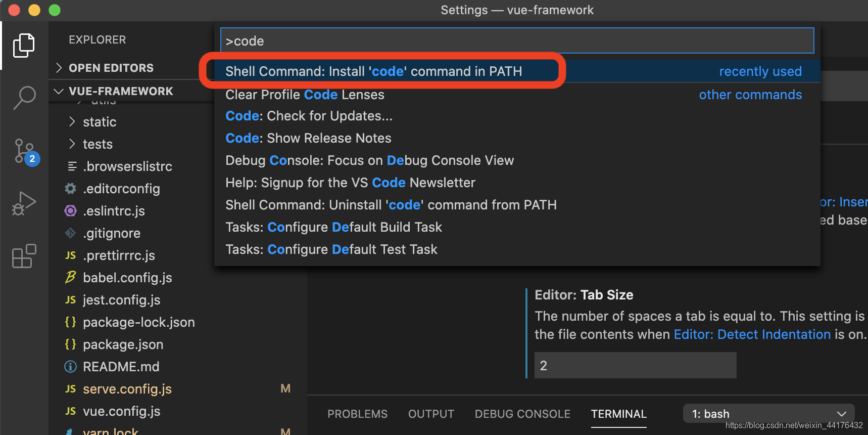Switch to the DEBUG CONSOLE tab
This screenshot has width=868, height=435.
pyautogui.click(x=522, y=413)
